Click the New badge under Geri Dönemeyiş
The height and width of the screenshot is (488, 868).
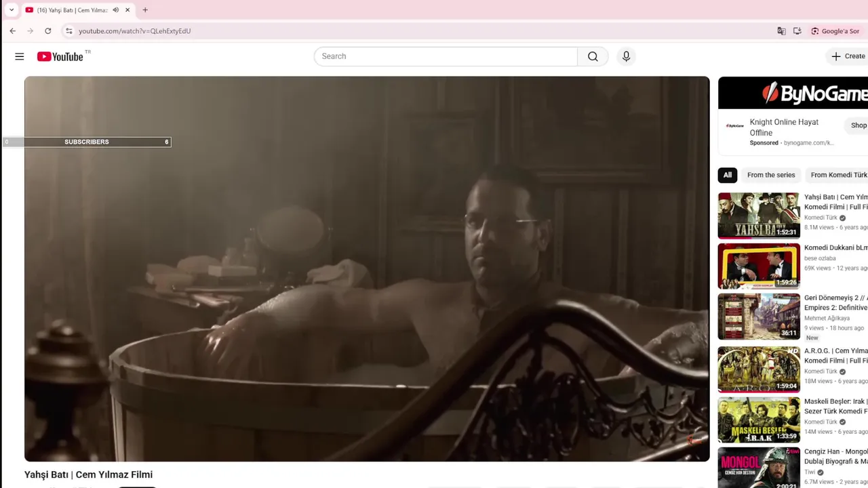[812, 338]
